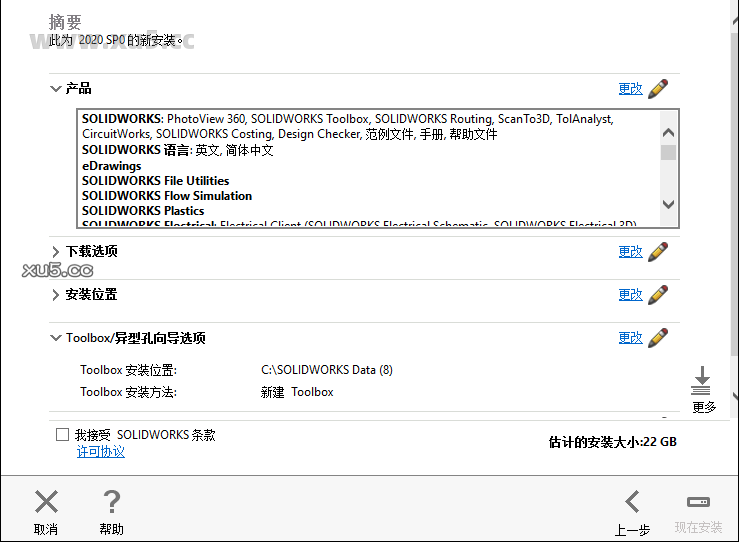Click the 更改 link for 安装位置
The height and width of the screenshot is (542, 739).
630,295
